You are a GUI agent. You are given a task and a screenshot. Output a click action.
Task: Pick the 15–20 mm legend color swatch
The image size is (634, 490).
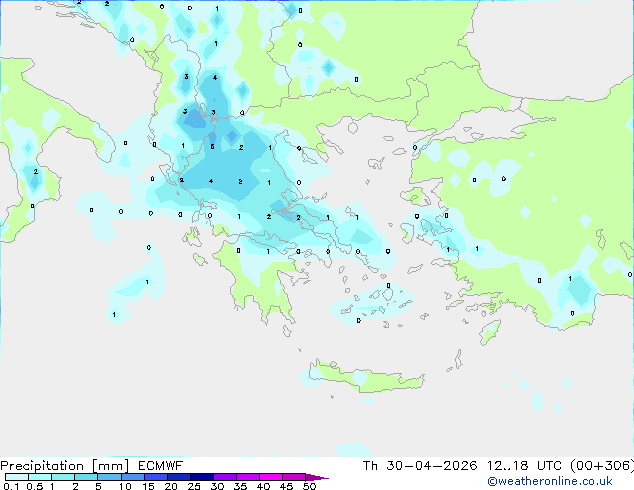click(156, 477)
